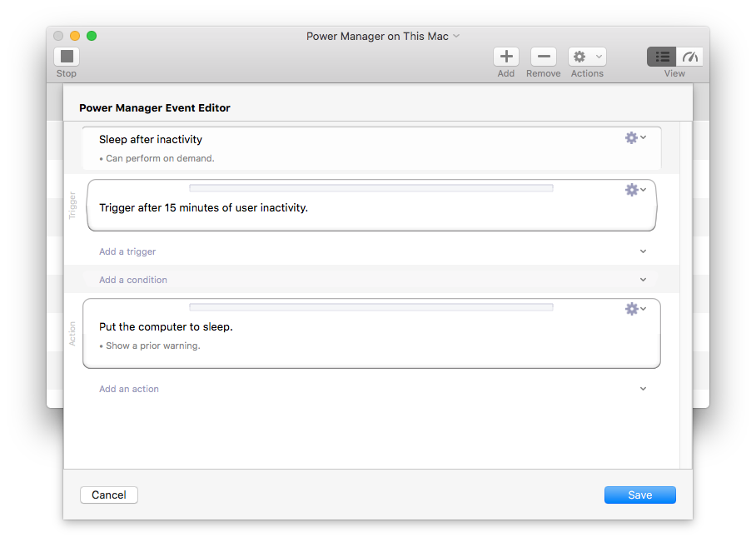Click the Cancel button
Screen dimensions: 756x537
[109, 495]
